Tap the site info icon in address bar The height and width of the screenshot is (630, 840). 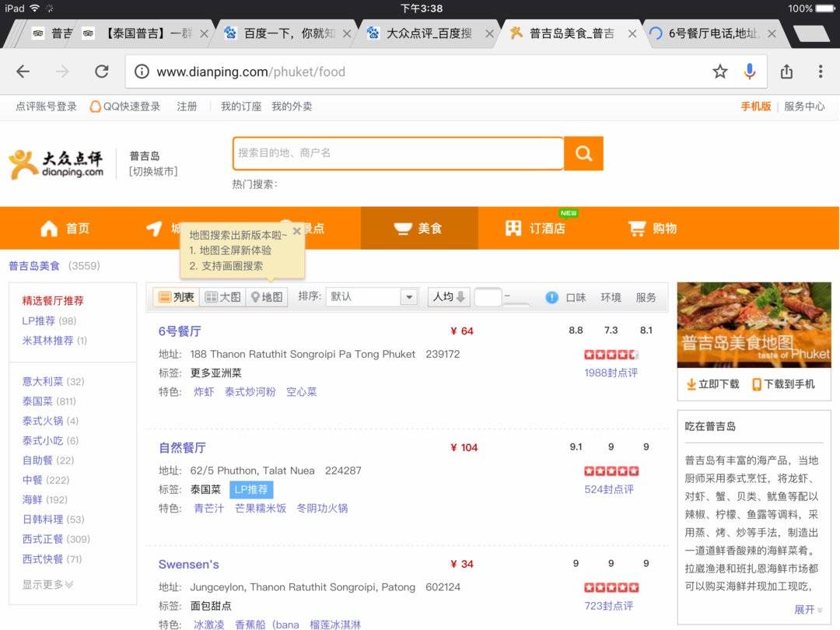(142, 72)
